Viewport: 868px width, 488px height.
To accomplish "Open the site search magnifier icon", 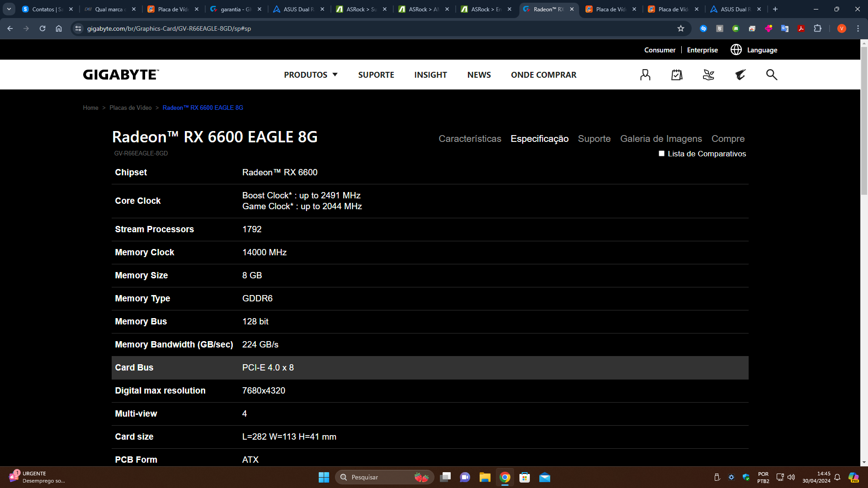I will coord(772,75).
